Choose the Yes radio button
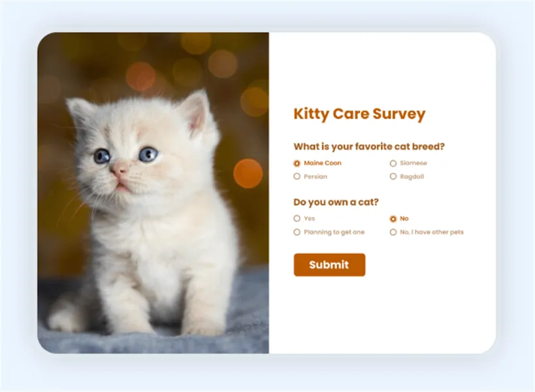The height and width of the screenshot is (392, 535). 297,219
